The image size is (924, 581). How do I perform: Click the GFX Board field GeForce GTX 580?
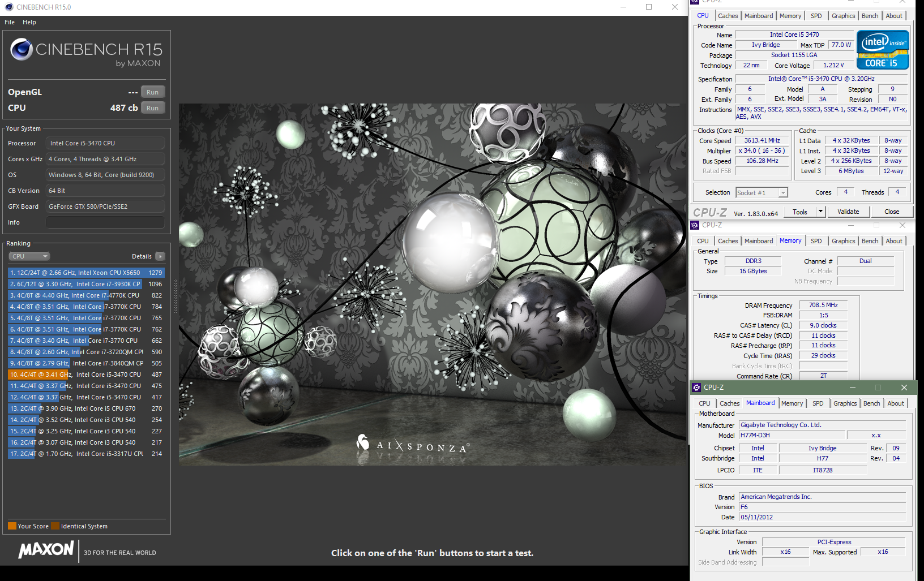pyautogui.click(x=105, y=206)
